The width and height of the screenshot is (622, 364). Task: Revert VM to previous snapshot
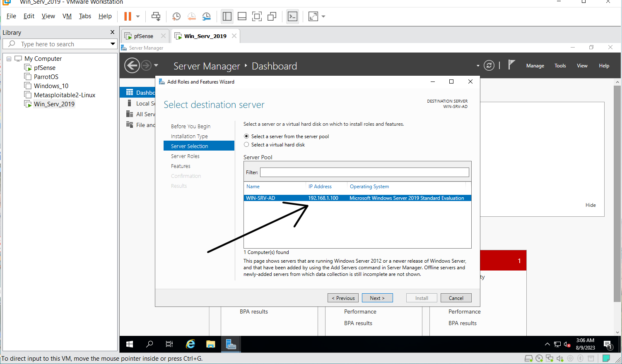pyautogui.click(x=191, y=17)
